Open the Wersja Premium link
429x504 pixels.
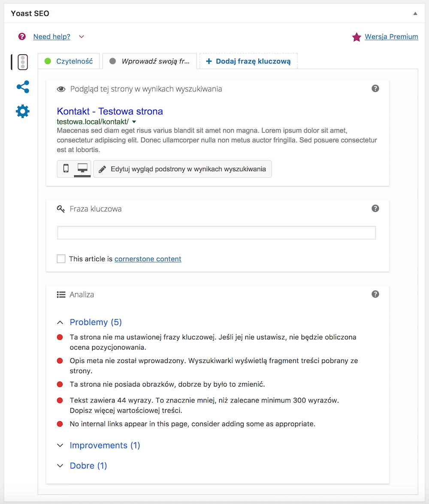coord(391,37)
